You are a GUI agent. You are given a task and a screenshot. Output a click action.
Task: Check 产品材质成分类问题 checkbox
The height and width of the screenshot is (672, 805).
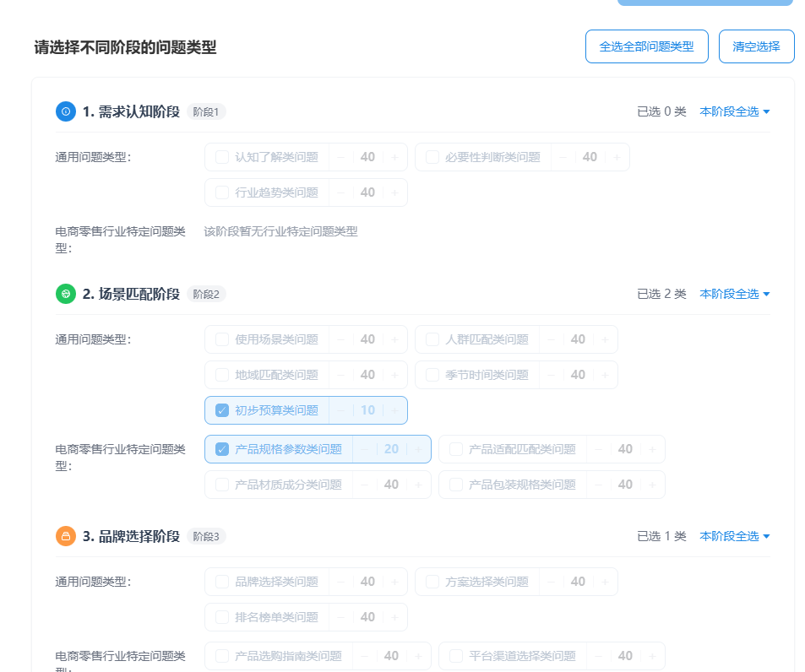tap(222, 485)
